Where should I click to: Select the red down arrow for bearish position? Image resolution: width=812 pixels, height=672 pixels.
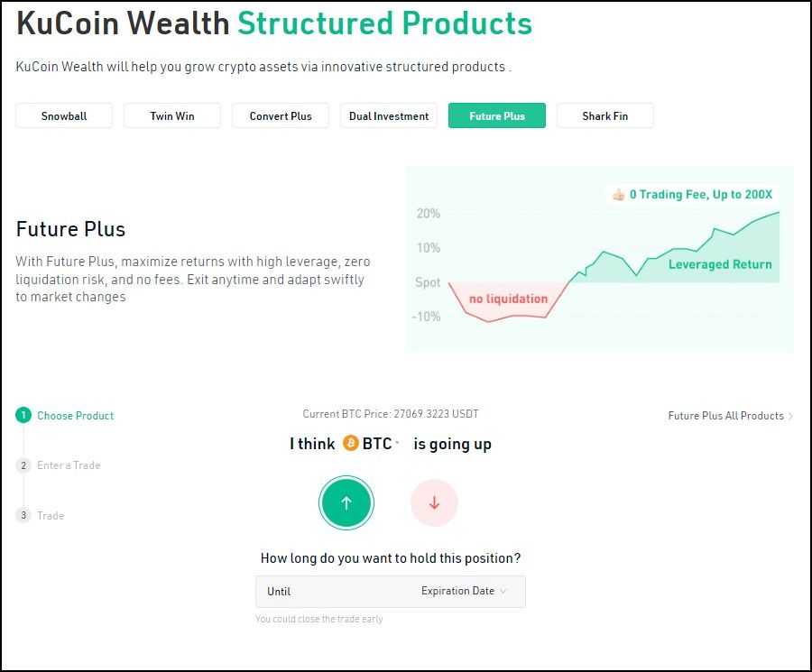pyautogui.click(x=434, y=502)
